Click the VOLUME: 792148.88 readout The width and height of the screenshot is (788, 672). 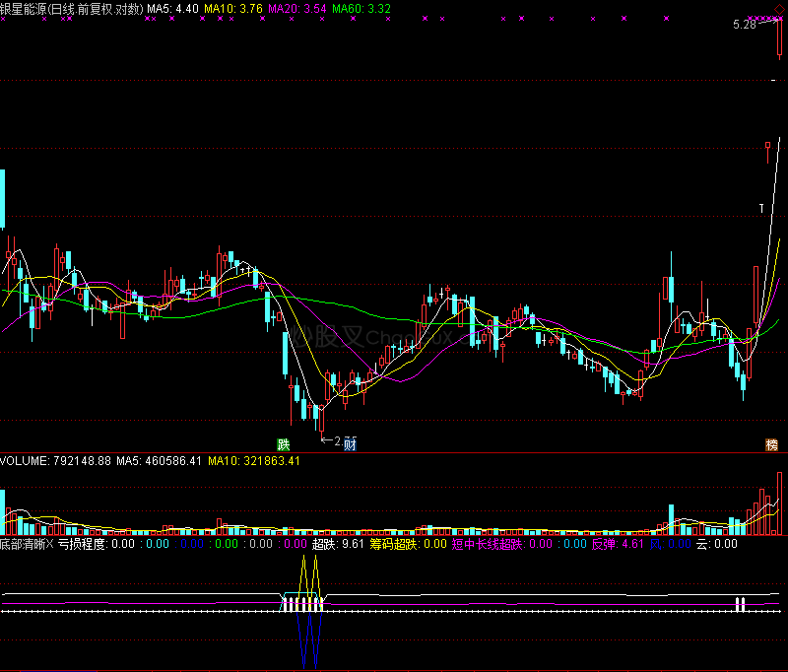pos(55,461)
